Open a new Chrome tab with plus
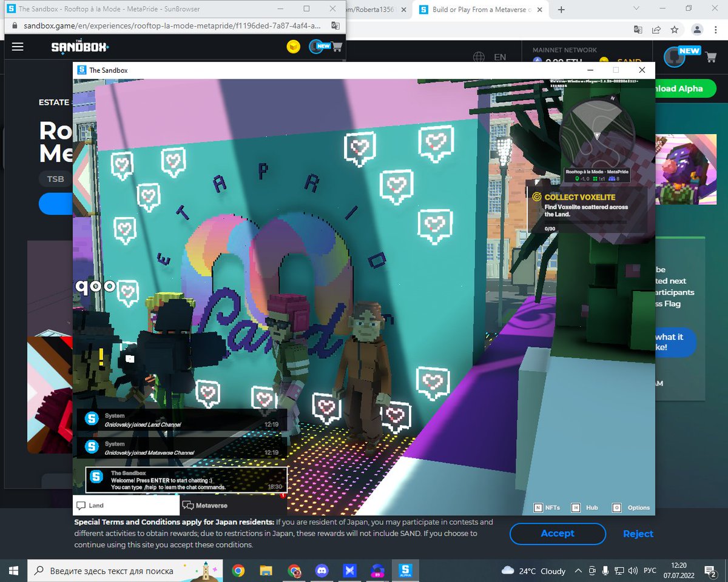This screenshot has height=582, width=728. click(561, 10)
